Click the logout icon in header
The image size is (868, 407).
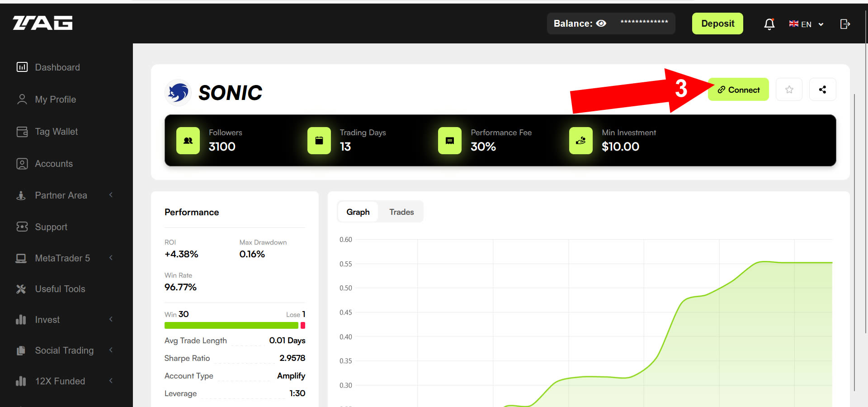tap(845, 24)
